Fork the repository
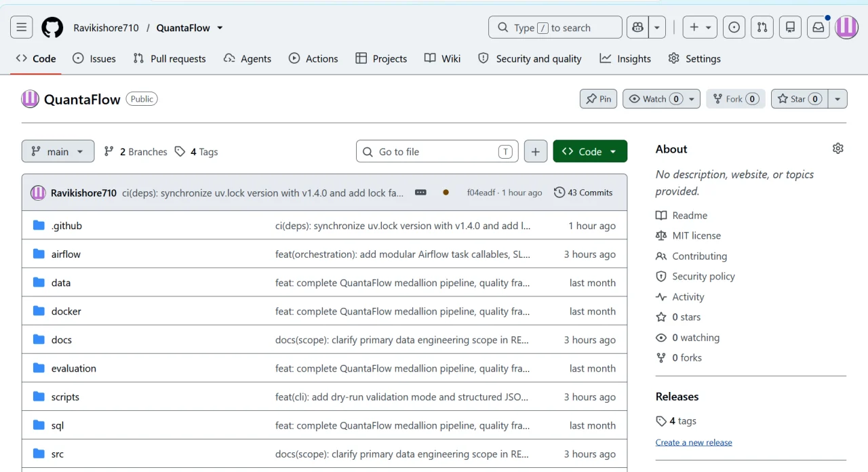868x472 pixels. [736, 99]
